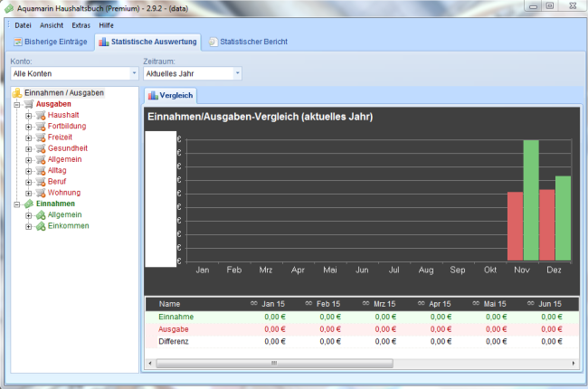Open the Ansicht menu
Image resolution: width=588 pixels, height=389 pixels.
[x=52, y=25]
